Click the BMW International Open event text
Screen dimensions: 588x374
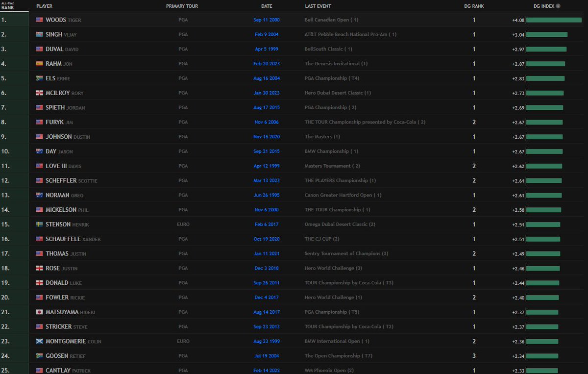[337, 341]
